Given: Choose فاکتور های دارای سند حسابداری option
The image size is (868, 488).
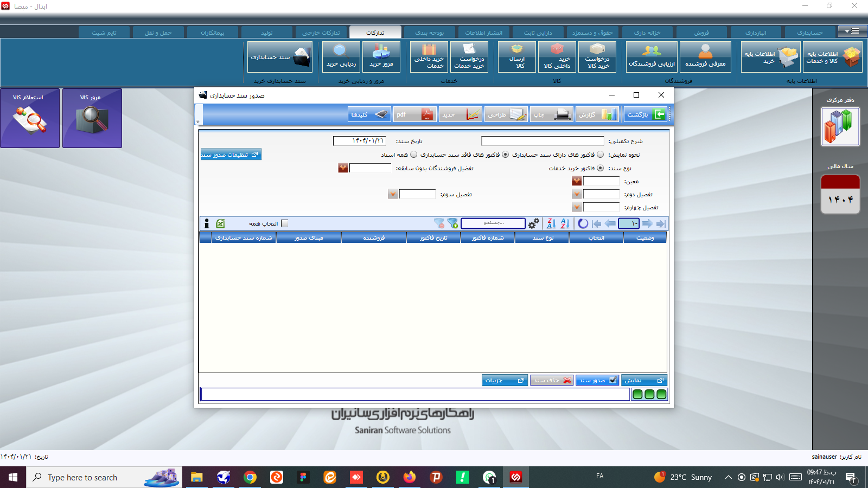Looking at the screenshot, I should pos(601,154).
